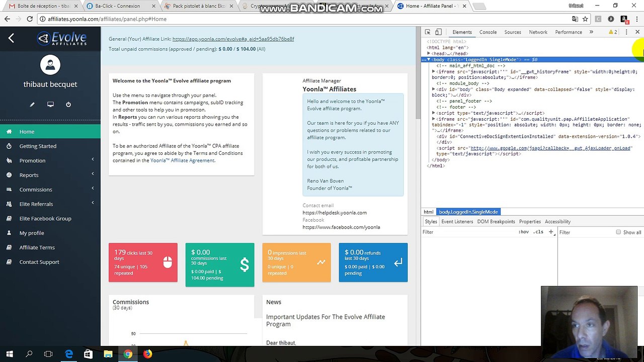Click the translate icon in address bar
Image resolution: width=644 pixels, height=362 pixels.
[x=575, y=19]
